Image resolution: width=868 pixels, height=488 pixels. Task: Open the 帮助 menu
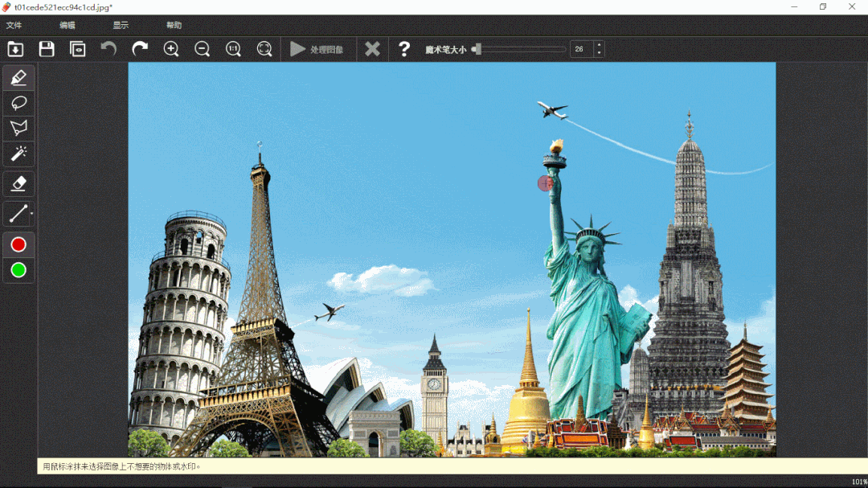(174, 26)
